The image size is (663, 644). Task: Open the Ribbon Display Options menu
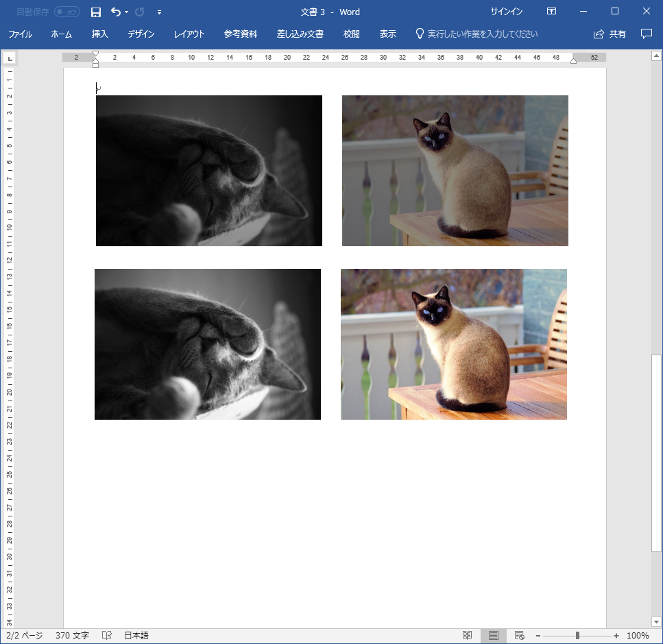coord(551,12)
